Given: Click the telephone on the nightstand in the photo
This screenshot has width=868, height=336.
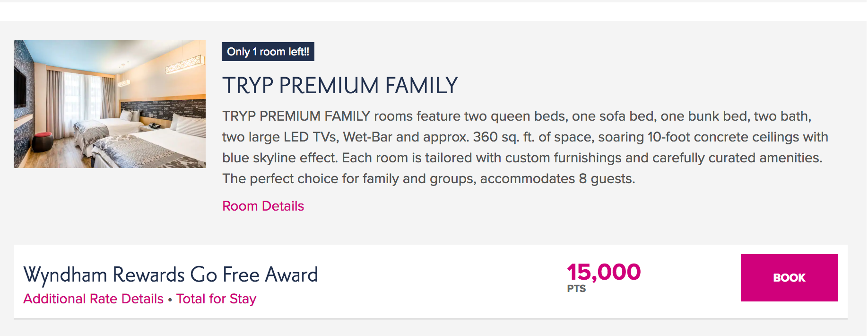Looking at the screenshot, I should (154, 126).
